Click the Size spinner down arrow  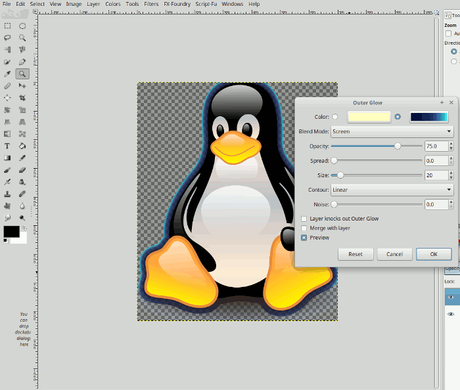point(451,178)
